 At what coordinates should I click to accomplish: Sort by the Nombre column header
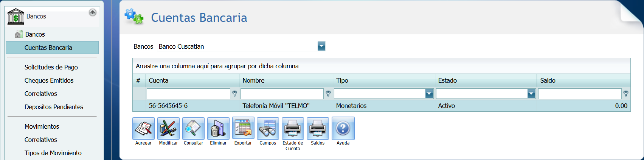point(286,80)
